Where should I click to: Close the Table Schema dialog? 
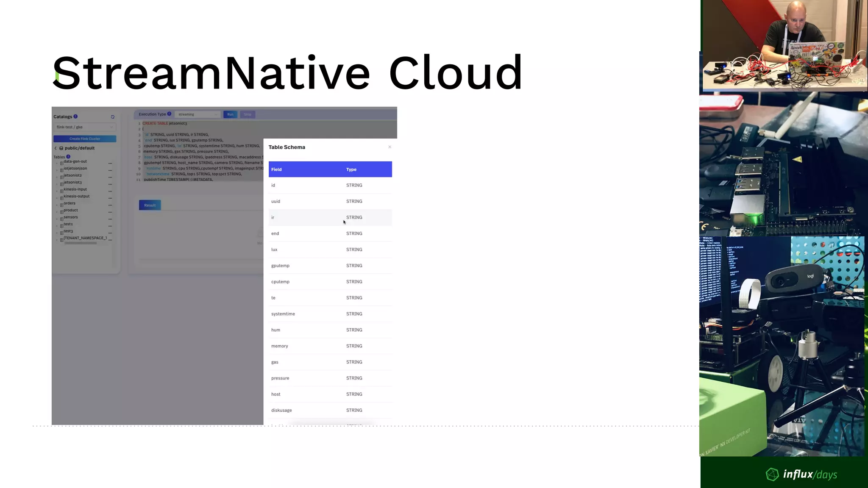point(389,147)
